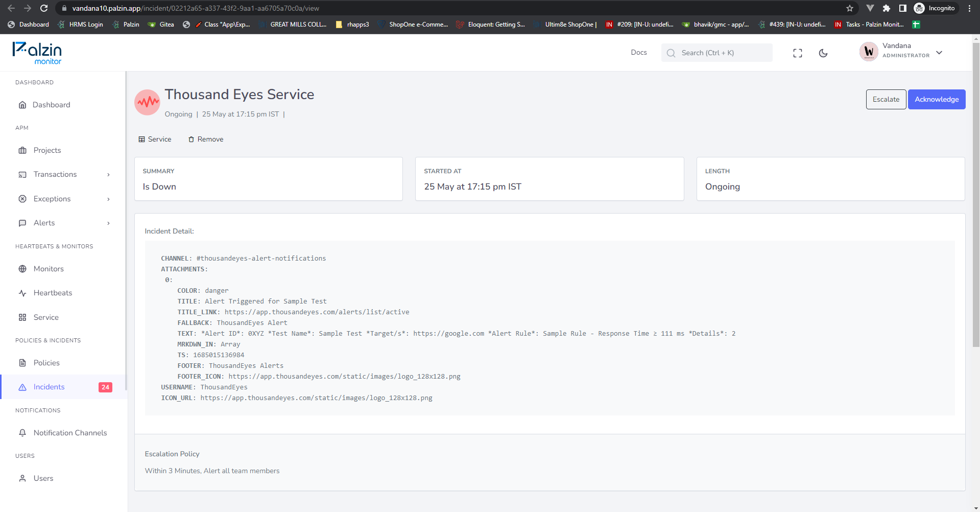
Task: Toggle dark mode with moon icon
Action: [823, 53]
